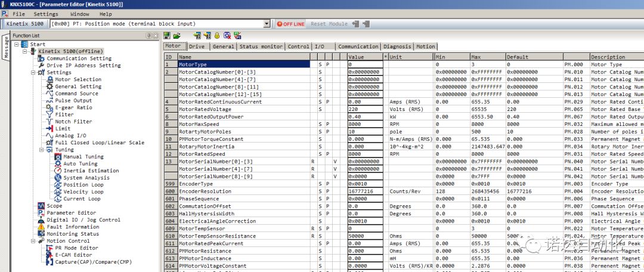Select Velocity Loop in the tree
644x272 pixels.
coord(83,191)
